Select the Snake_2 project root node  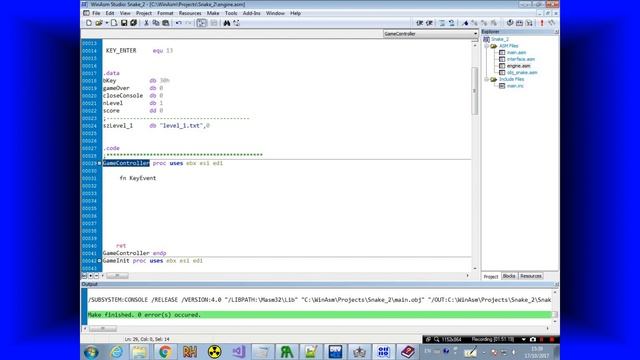coord(500,39)
